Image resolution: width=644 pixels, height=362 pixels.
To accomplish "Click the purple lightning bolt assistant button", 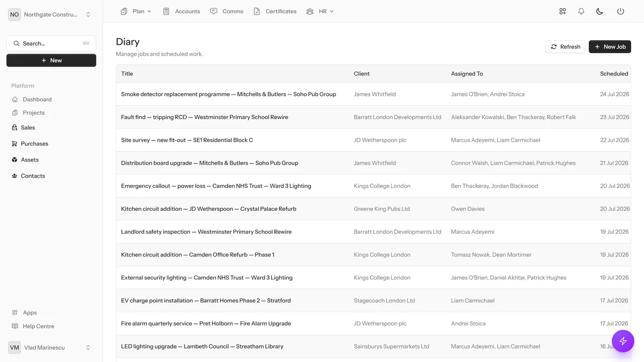I will 623,341.
